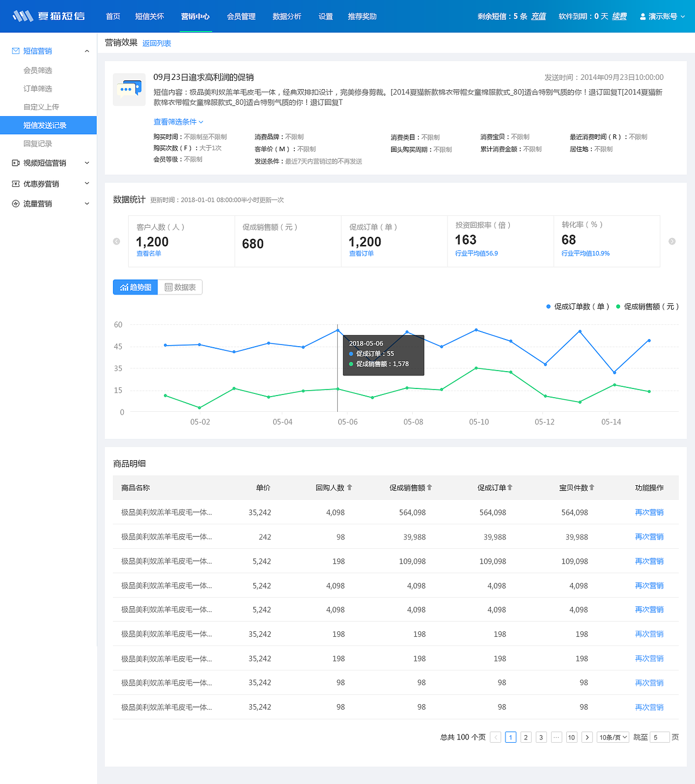The width and height of the screenshot is (695, 784).
Task: Collapse the 短信营销 sidebar section
Action: coord(87,51)
